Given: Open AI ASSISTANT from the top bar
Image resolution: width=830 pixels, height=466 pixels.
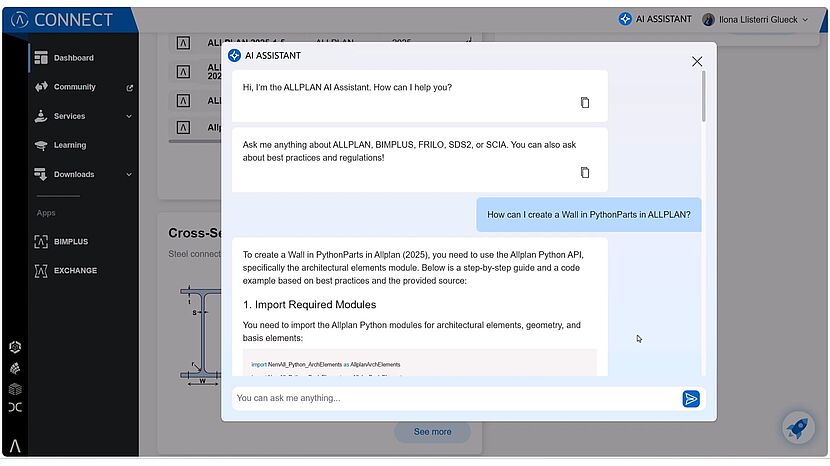Looking at the screenshot, I should (655, 19).
